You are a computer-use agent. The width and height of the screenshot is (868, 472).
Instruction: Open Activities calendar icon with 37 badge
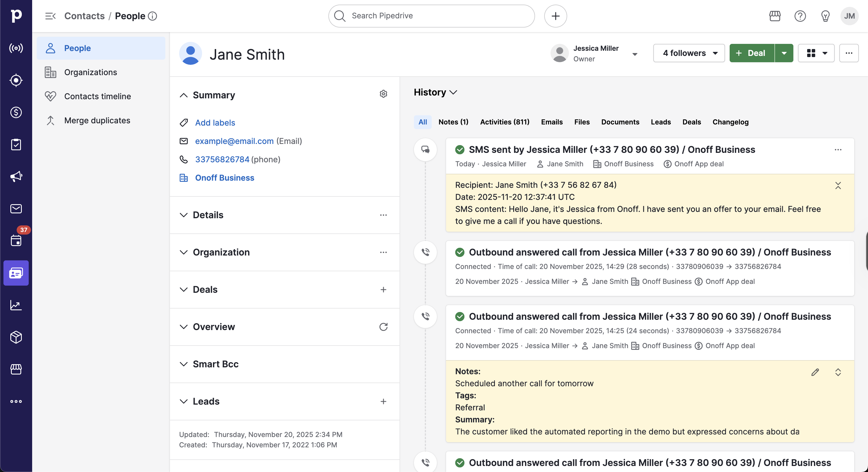point(16,240)
